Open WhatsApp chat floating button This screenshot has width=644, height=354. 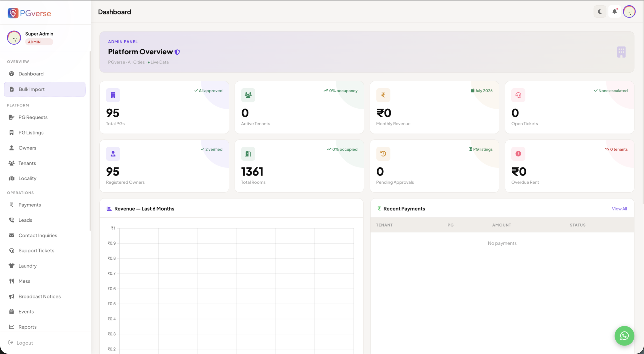(624, 336)
